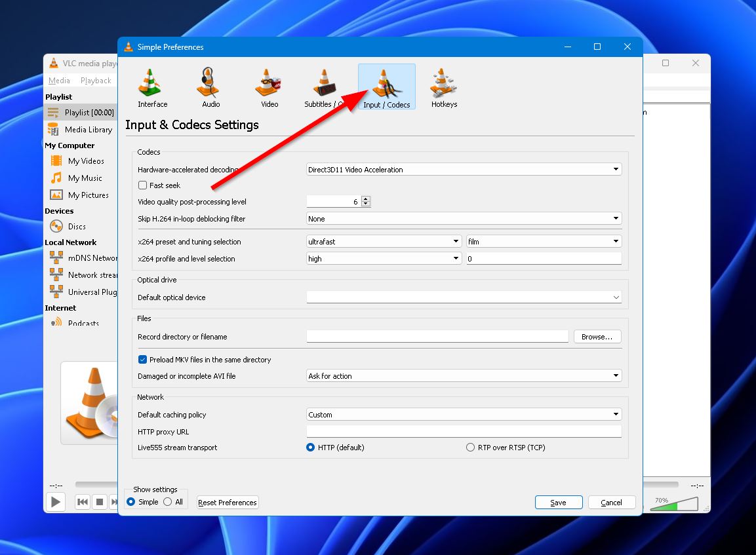Click the x264 level field showing 0
Viewport: 756px width, 555px height.
[x=544, y=258]
